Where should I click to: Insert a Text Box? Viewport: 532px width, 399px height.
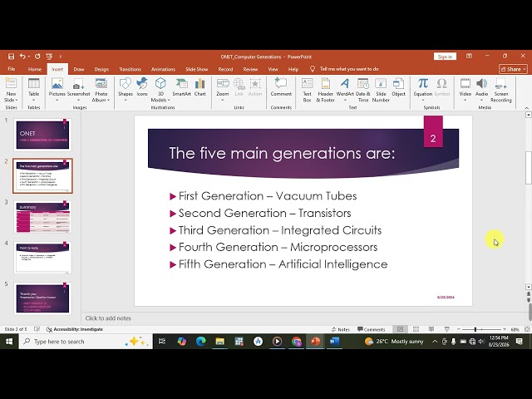coord(307,91)
